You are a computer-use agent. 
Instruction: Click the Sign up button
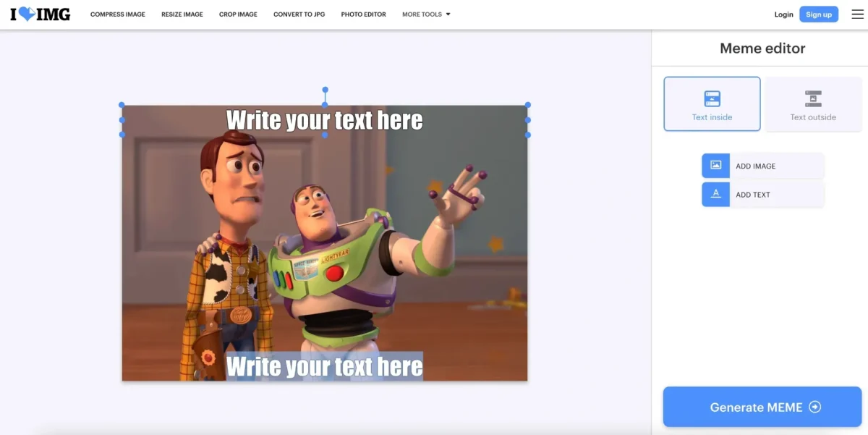click(x=819, y=14)
